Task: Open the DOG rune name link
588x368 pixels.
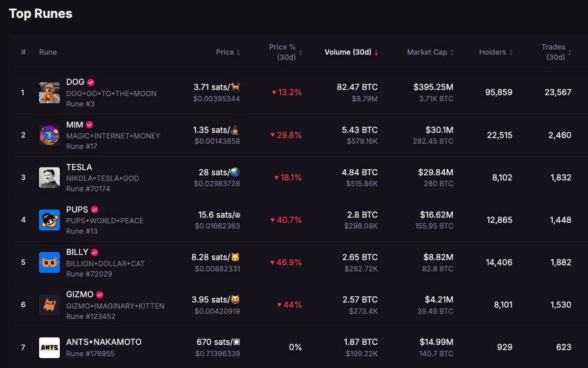Action: point(76,82)
